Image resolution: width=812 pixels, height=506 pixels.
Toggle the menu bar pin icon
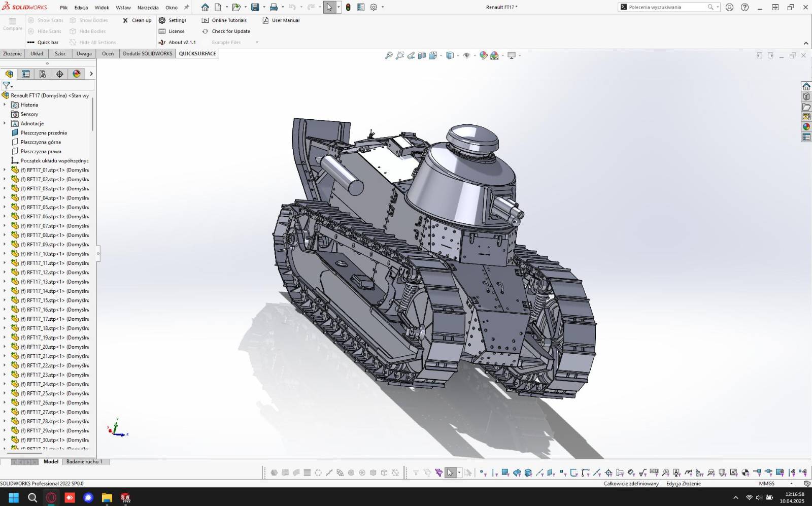point(186,7)
